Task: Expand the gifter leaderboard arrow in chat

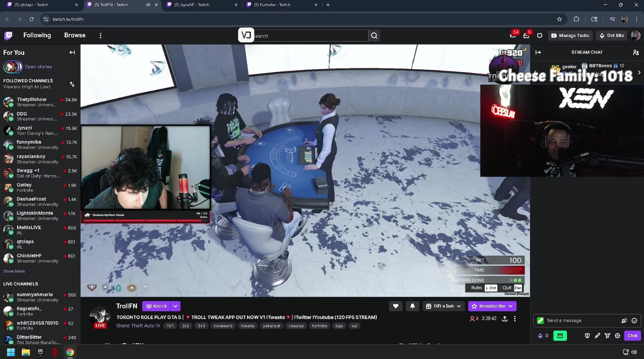Action: coord(639,72)
